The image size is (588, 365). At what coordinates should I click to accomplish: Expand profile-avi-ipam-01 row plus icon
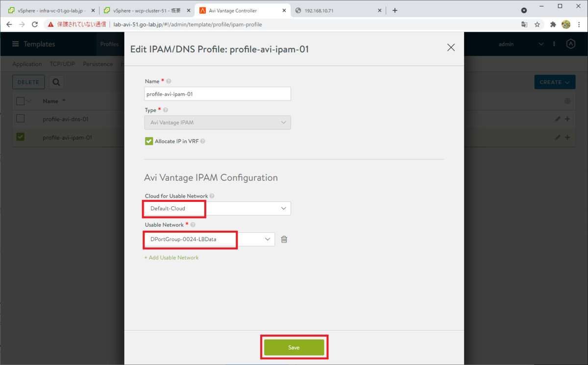pos(567,138)
